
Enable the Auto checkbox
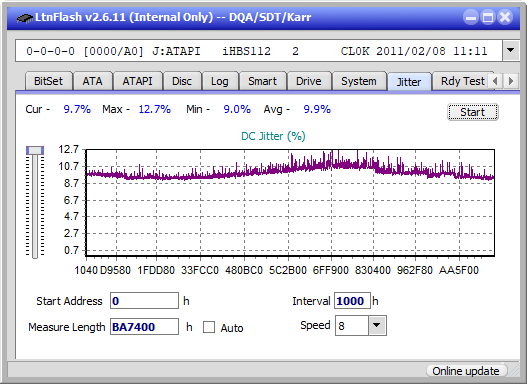pyautogui.click(x=209, y=327)
